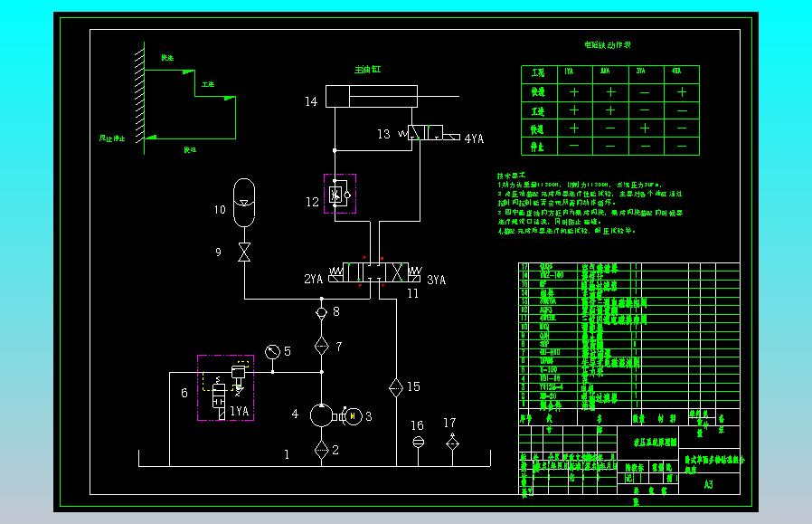
Task: Click the return line filter numbered 15
Action: click(396, 387)
